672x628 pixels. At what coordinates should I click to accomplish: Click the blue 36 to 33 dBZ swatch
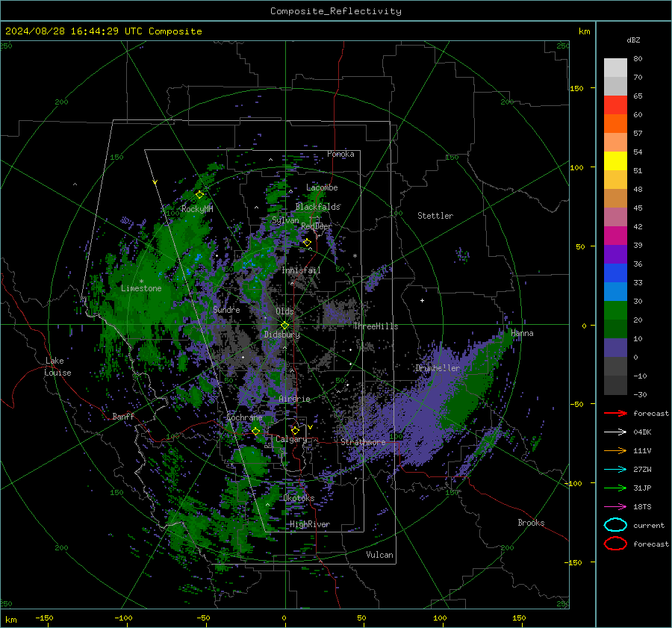click(x=615, y=273)
